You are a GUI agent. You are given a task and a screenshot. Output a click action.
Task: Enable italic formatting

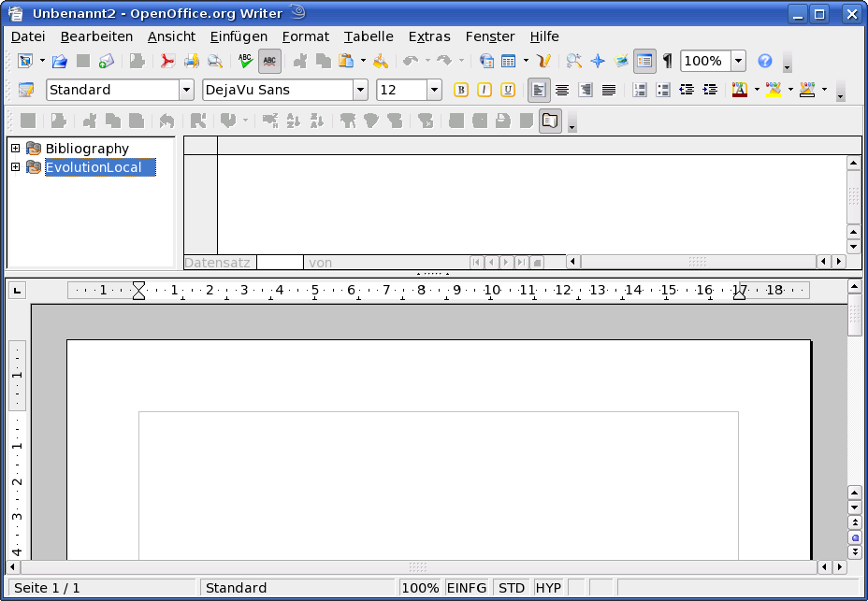(483, 89)
